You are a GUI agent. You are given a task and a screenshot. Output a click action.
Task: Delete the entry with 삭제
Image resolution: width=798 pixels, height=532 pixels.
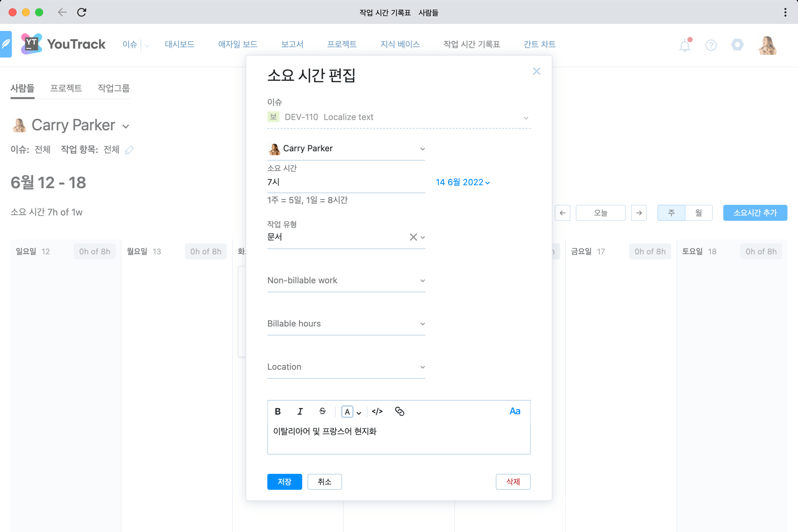pos(513,482)
